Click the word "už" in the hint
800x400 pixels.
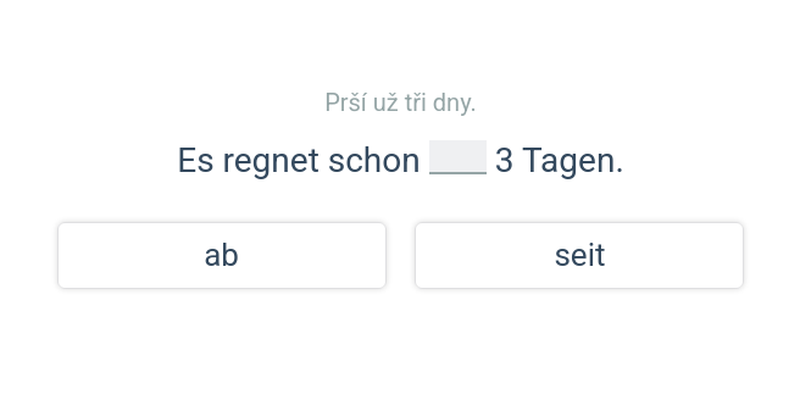pyautogui.click(x=385, y=103)
